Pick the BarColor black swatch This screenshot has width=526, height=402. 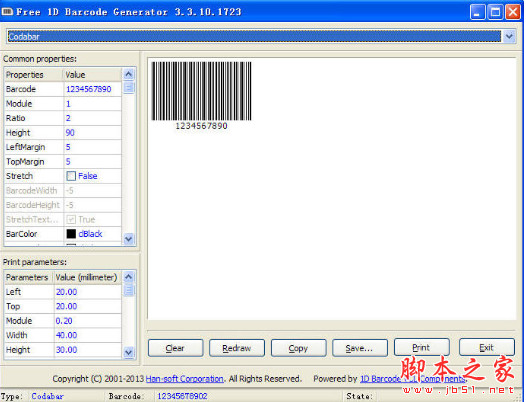pyautogui.click(x=71, y=234)
